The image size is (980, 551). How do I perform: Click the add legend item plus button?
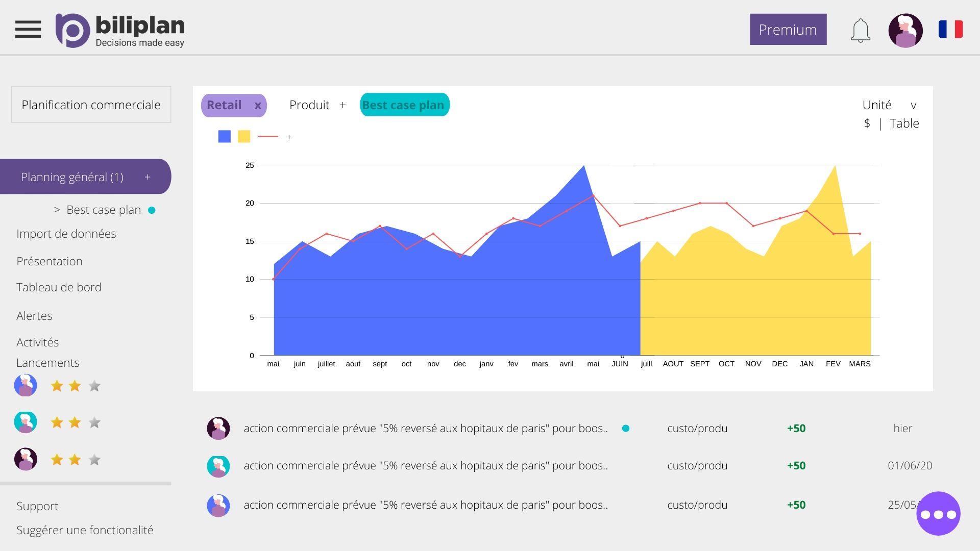point(289,137)
